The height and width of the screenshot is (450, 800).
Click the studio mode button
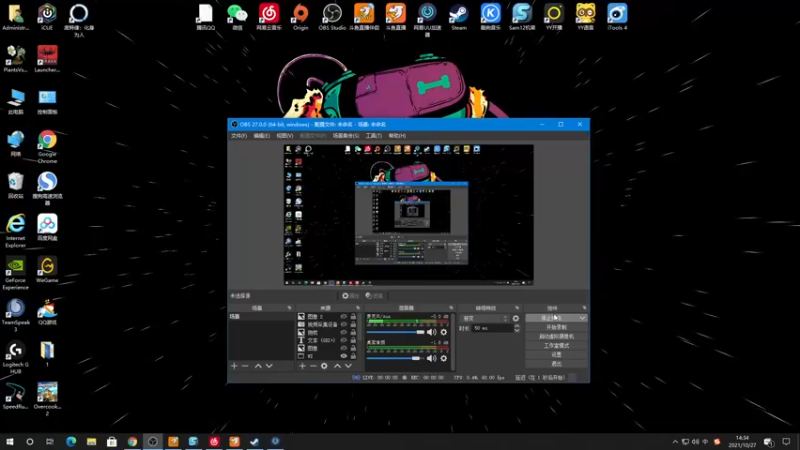[556, 345]
